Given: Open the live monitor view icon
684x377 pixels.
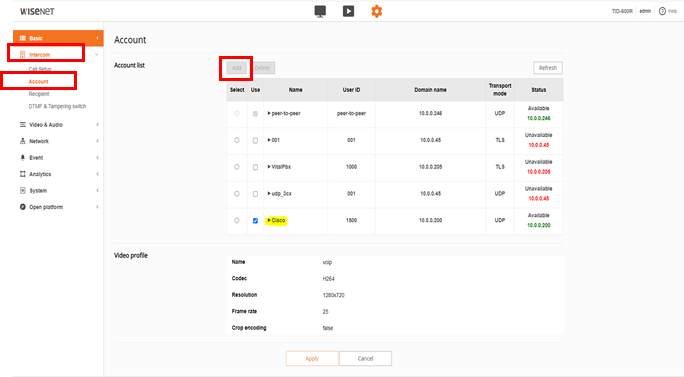Looking at the screenshot, I should (x=320, y=11).
